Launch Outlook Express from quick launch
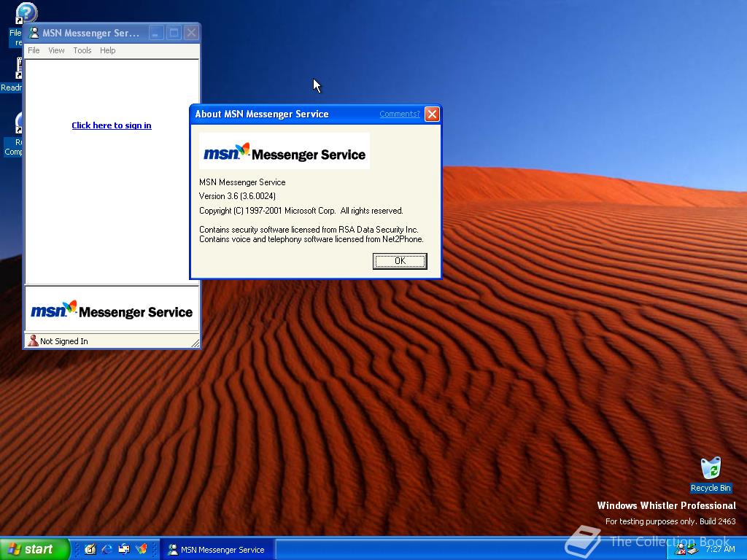This screenshot has height=560, width=747. click(124, 549)
